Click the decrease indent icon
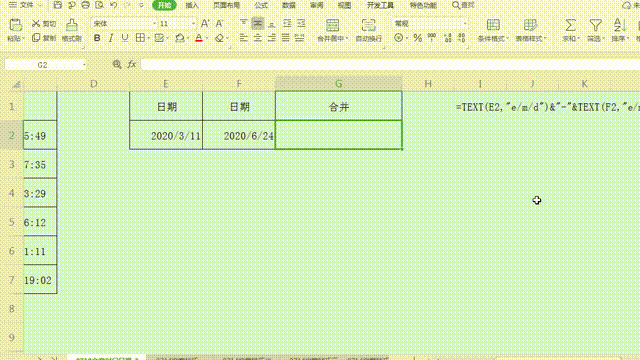The width and height of the screenshot is (640, 360). pyautogui.click(x=287, y=23)
